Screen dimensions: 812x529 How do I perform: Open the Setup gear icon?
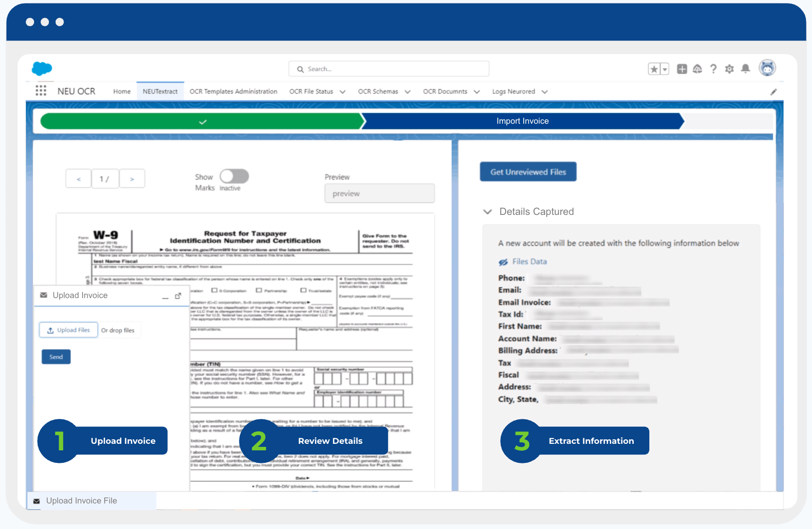pos(729,69)
